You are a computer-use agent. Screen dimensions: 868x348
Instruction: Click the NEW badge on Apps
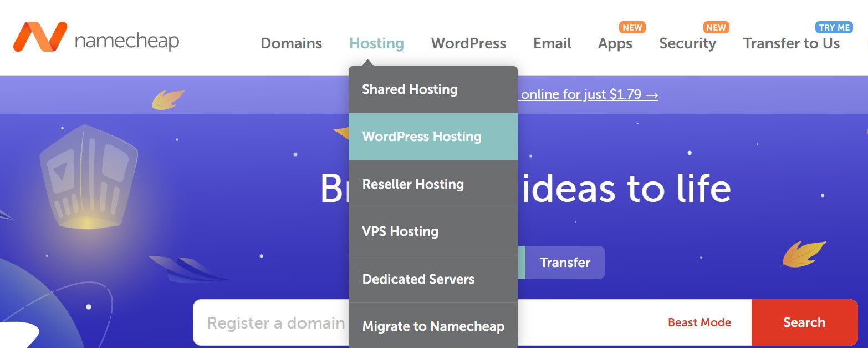point(632,27)
